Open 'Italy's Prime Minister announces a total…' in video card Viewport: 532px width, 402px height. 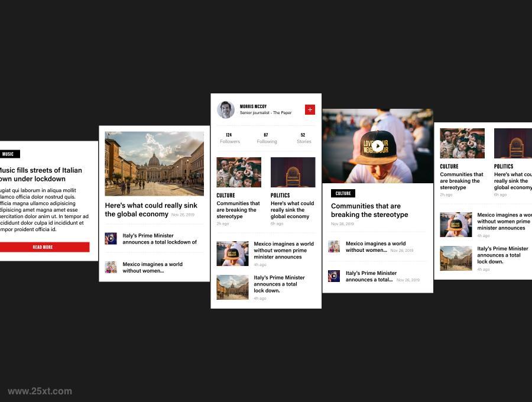[x=371, y=276]
